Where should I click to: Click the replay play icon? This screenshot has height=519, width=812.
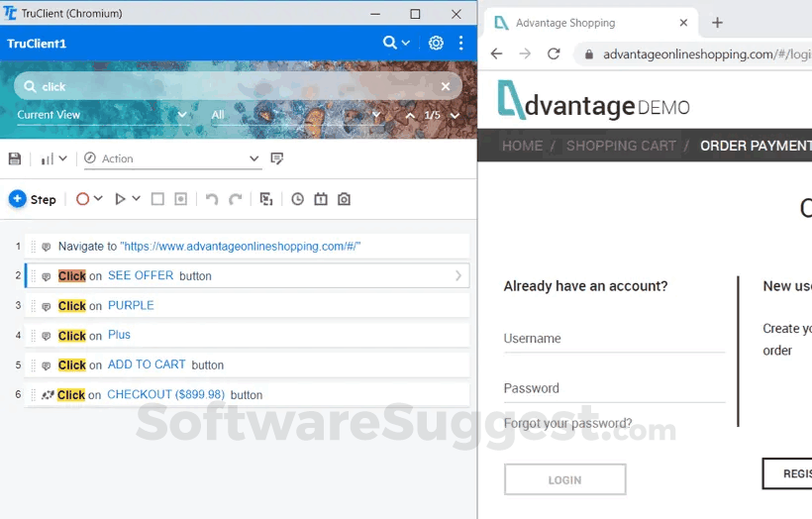[x=120, y=199]
